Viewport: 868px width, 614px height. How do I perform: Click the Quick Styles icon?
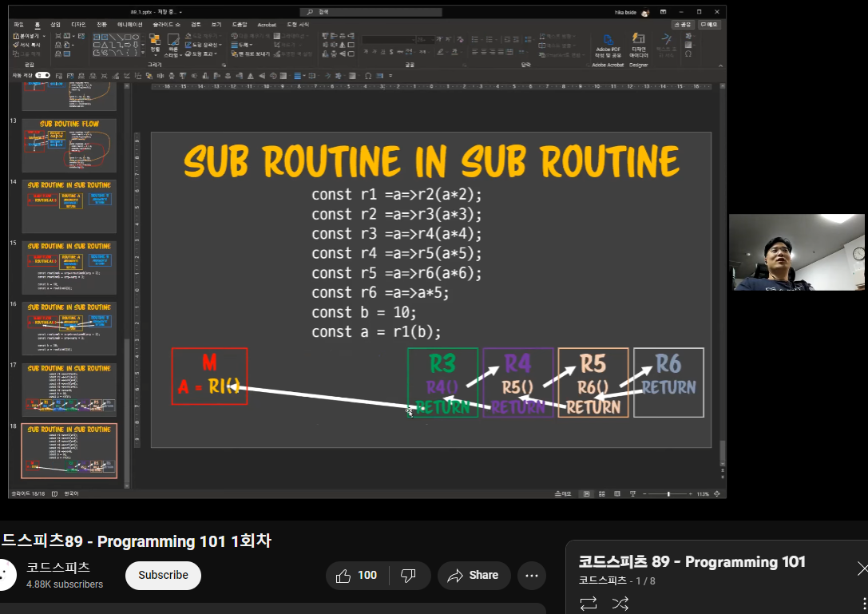point(172,40)
